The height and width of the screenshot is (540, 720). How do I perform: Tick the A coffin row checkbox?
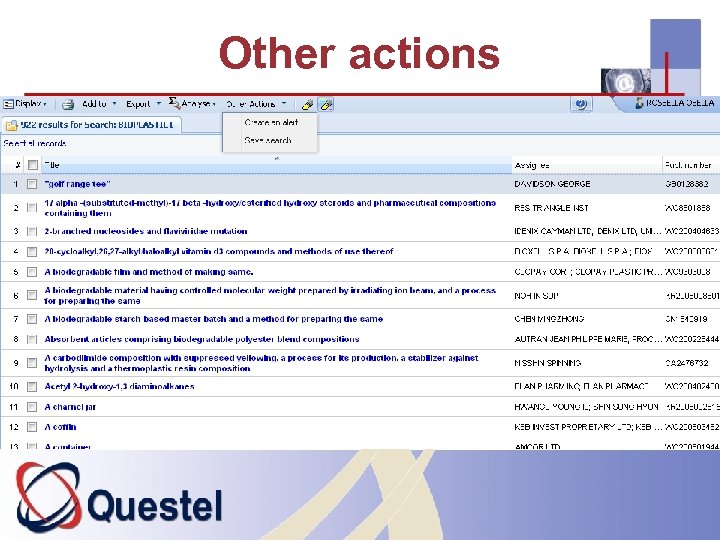[32, 427]
